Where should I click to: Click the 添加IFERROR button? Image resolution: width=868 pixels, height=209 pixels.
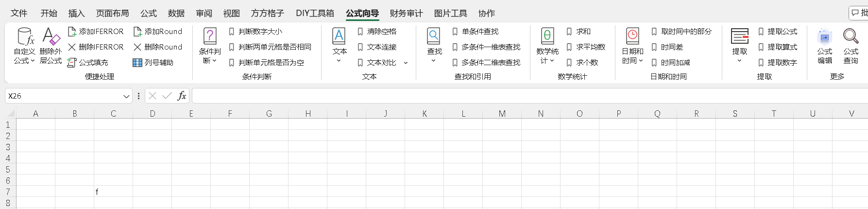click(96, 32)
